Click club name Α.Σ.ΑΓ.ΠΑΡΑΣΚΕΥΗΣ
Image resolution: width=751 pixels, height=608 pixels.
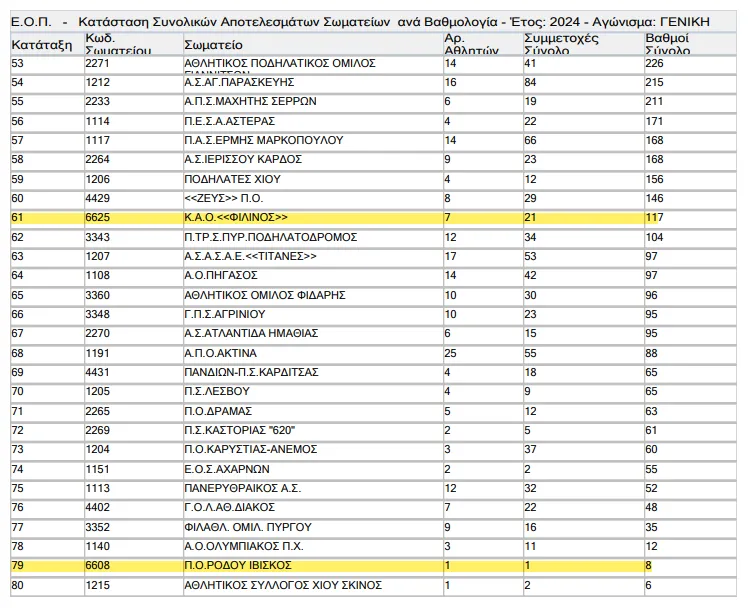(239, 82)
